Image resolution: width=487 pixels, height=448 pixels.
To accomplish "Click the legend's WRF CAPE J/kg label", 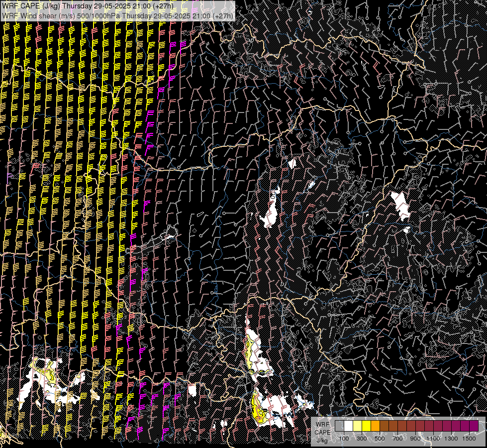I will pos(323,432).
